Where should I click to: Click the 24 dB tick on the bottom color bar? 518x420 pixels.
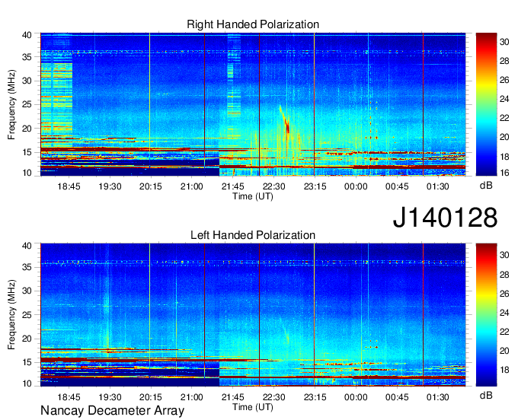504,313
